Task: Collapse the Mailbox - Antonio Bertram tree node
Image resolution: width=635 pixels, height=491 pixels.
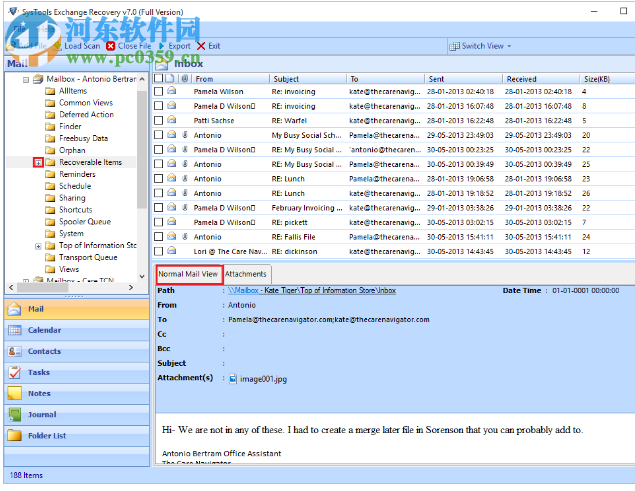Action: pos(26,80)
